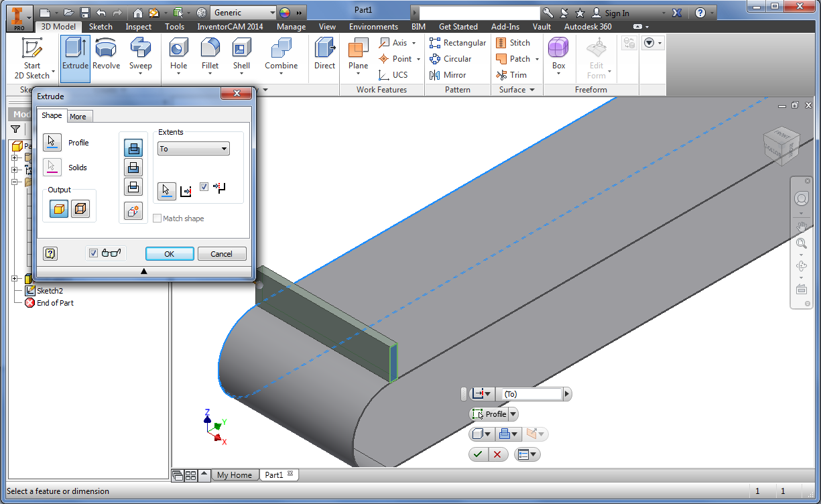Click the red X on mini-toolbar
Viewport: 821px width, 504px height.
pyautogui.click(x=497, y=454)
